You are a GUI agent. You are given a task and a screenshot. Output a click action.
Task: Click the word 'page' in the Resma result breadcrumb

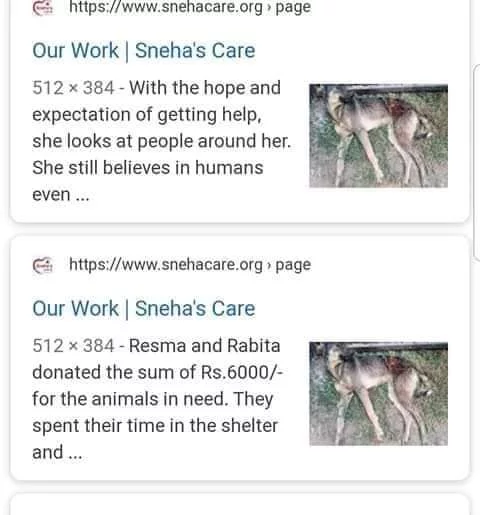pos(293,265)
